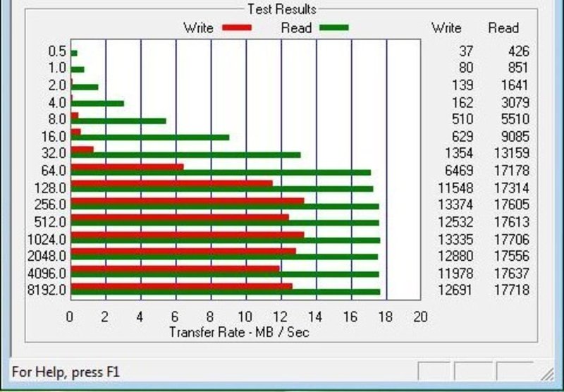564x392 pixels.
Task: Click the '16.0' transfer size row label
Action: tap(54, 137)
